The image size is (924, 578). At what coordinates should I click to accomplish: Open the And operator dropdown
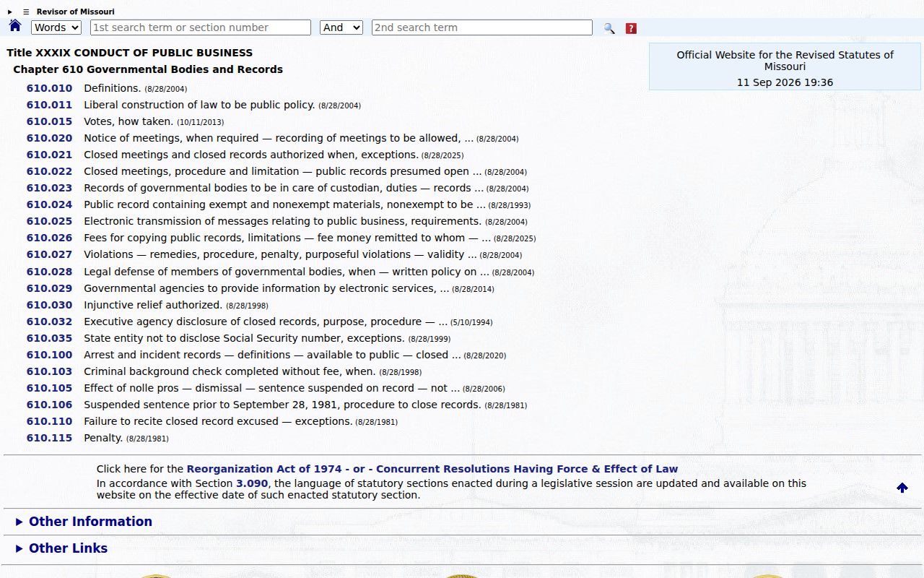click(x=341, y=27)
